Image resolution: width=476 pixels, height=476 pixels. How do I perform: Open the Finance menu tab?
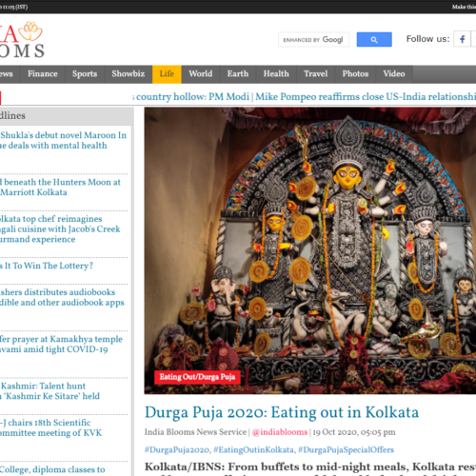coord(43,74)
